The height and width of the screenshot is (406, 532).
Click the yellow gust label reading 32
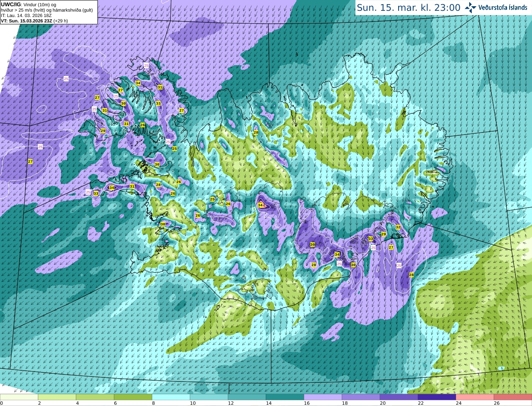pyautogui.click(x=398, y=227)
